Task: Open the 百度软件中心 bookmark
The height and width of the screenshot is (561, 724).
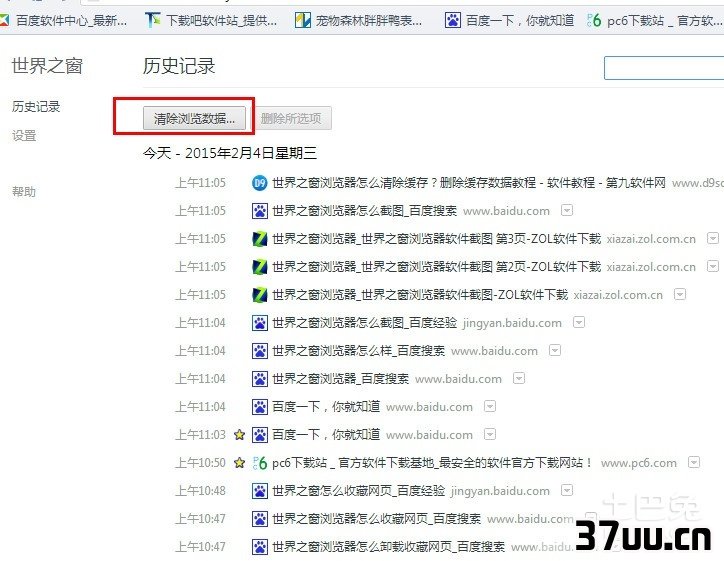Action: (x=62, y=20)
